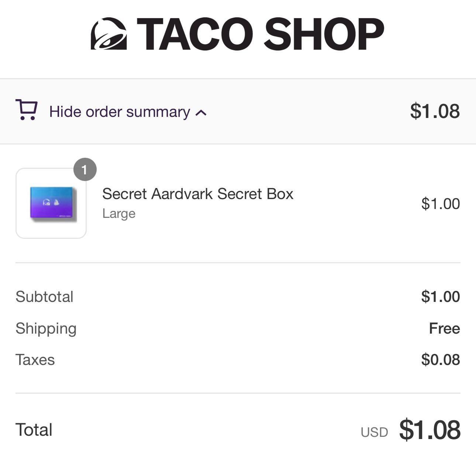This screenshot has height=463, width=476.
Task: Click the Shipping label
Action: pos(46,328)
